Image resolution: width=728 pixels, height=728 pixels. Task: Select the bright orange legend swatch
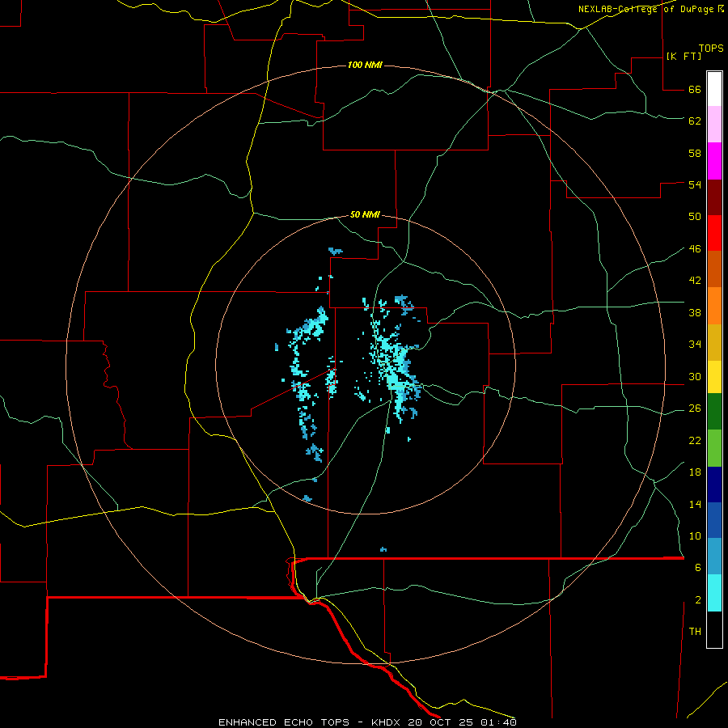[x=714, y=306]
